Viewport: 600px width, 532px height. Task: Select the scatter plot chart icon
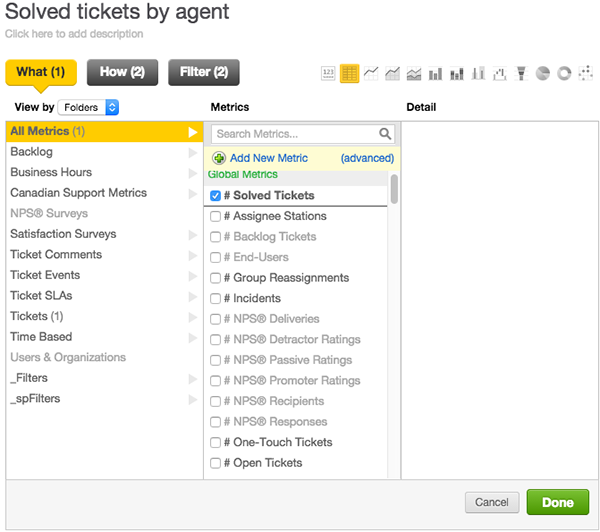(586, 73)
